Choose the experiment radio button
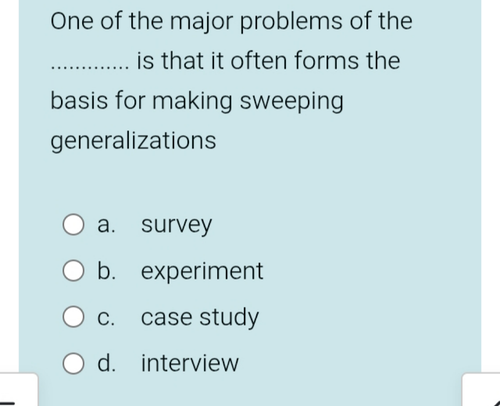 pyautogui.click(x=73, y=271)
